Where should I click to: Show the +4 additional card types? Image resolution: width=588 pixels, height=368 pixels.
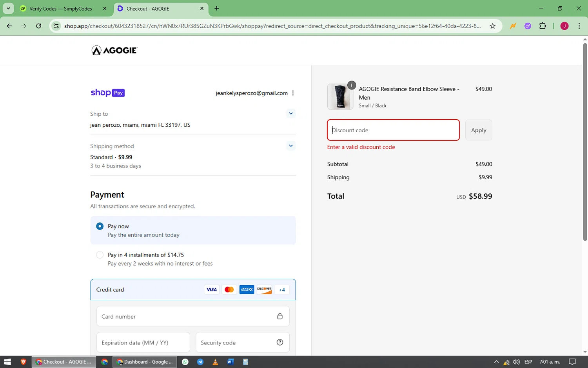pos(282,290)
